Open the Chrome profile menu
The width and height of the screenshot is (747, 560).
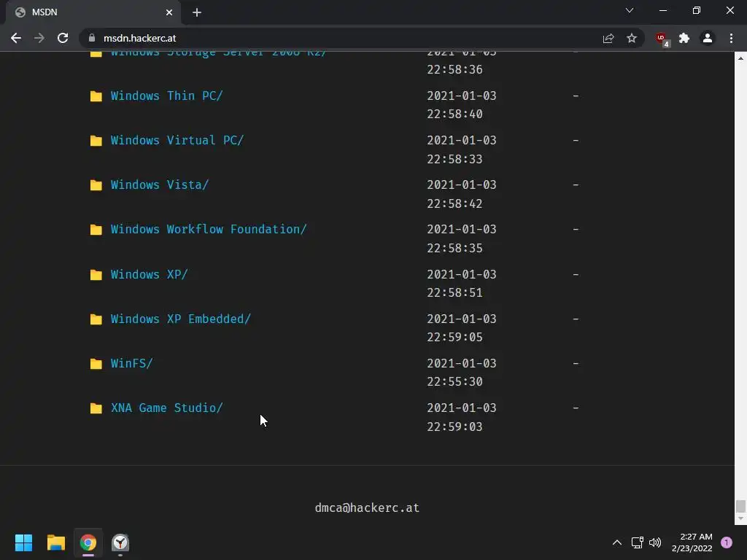point(708,38)
